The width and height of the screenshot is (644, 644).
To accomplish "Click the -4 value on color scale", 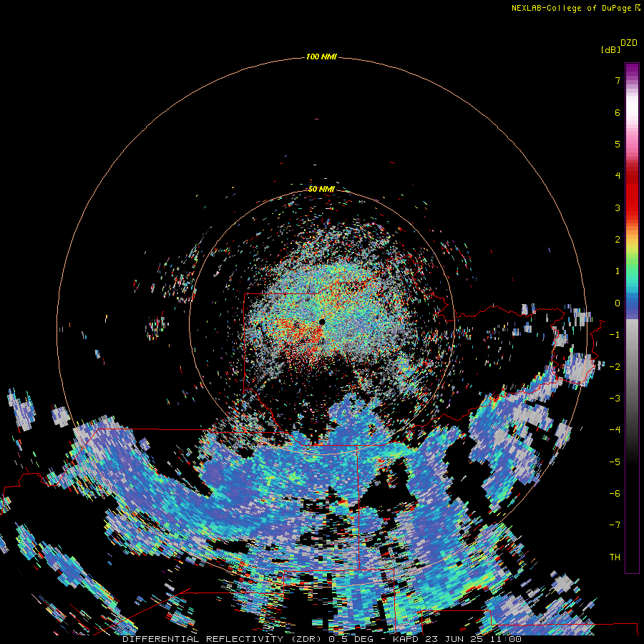I will point(615,430).
